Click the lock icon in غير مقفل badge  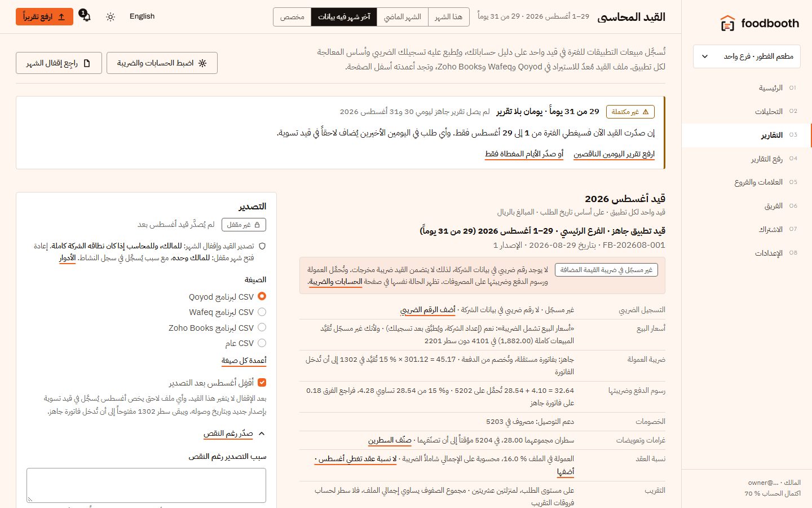(x=258, y=225)
